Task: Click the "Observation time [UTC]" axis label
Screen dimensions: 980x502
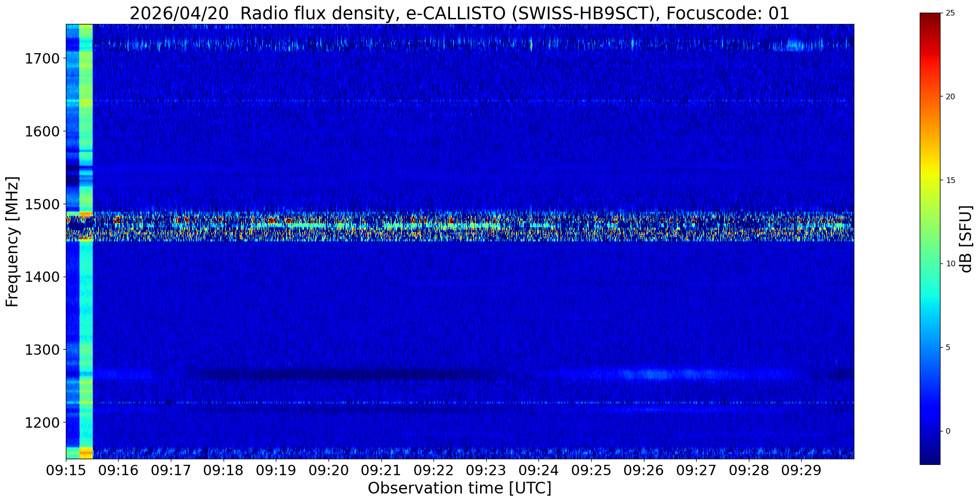Action: click(x=459, y=488)
